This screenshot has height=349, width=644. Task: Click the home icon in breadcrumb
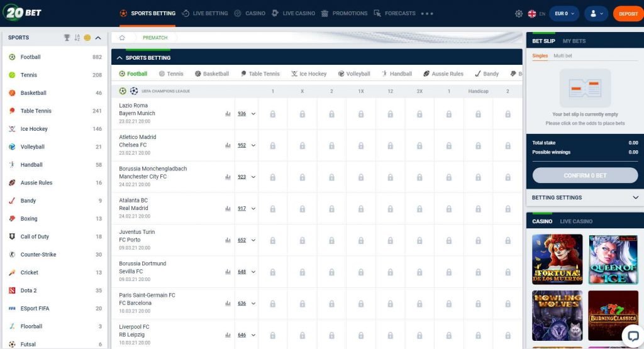122,38
